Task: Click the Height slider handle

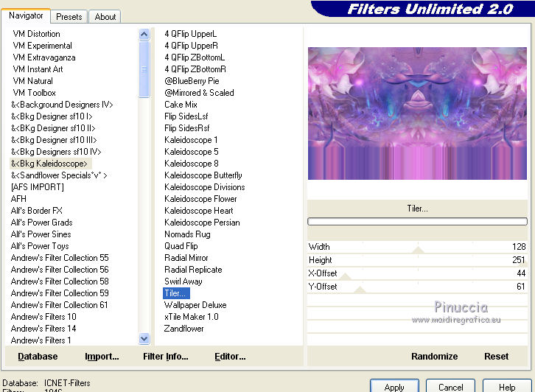Action: click(524, 263)
